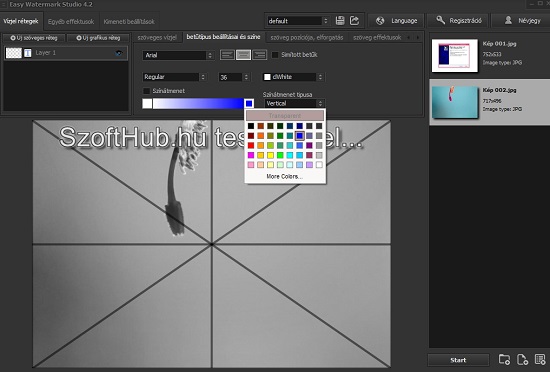Select the Layer 1 row in the layers list

tap(66, 53)
